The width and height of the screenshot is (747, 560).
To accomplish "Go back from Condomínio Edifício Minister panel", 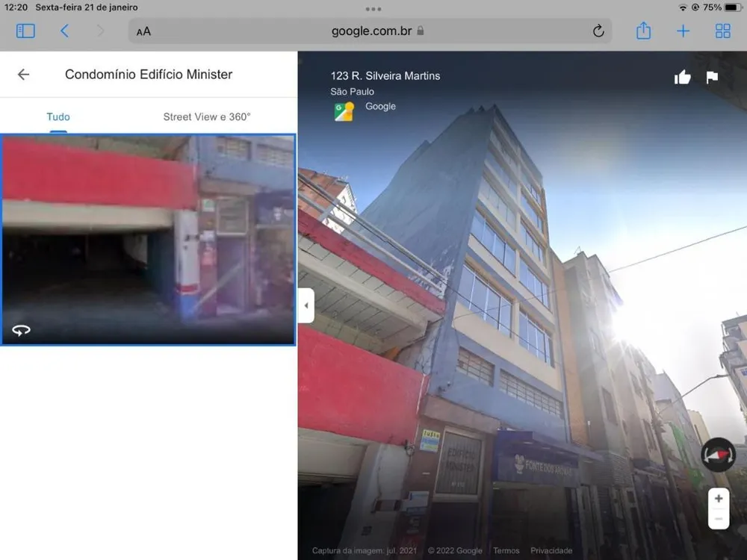I will (23, 74).
